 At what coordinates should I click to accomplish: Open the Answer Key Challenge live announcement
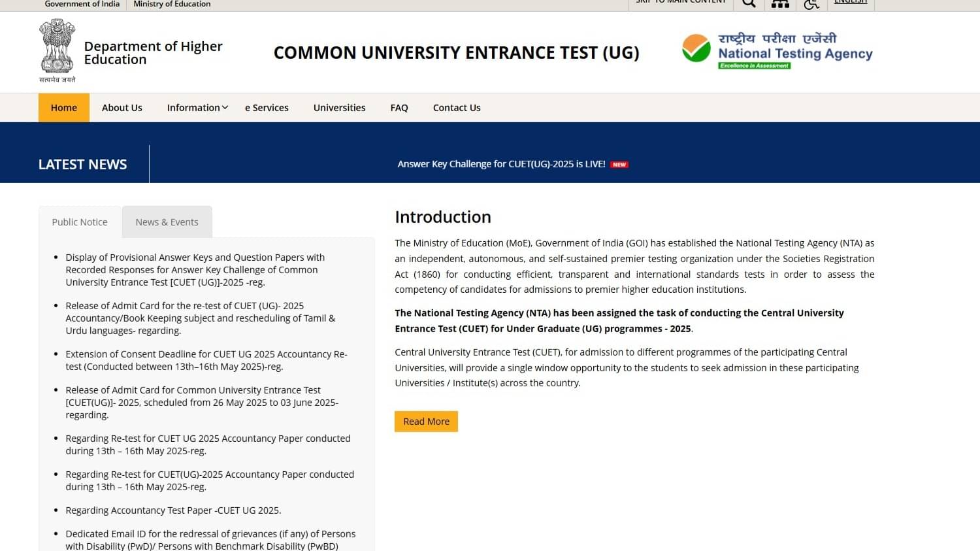(502, 164)
